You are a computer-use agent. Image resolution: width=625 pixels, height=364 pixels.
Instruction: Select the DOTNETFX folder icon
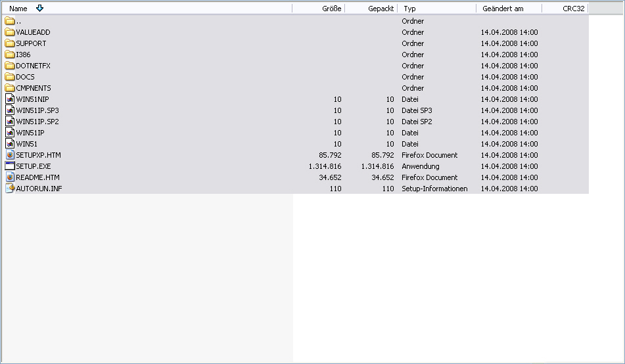[10, 66]
